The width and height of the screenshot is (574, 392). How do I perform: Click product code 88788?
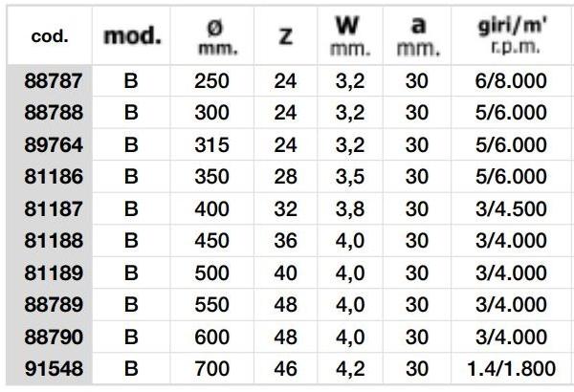point(55,113)
